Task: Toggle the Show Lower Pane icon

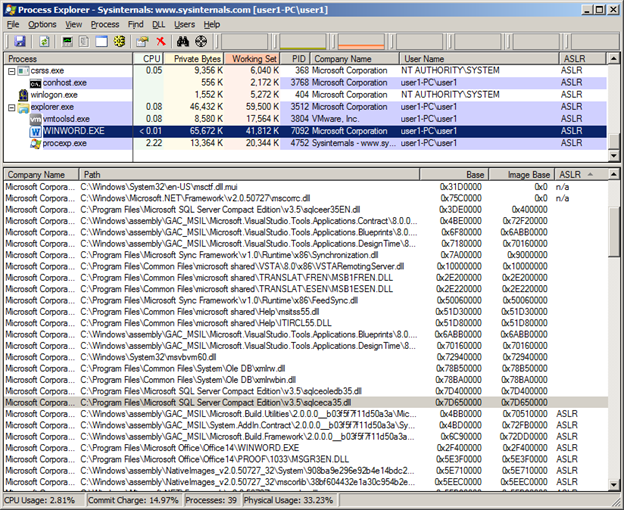Action: pos(101,41)
